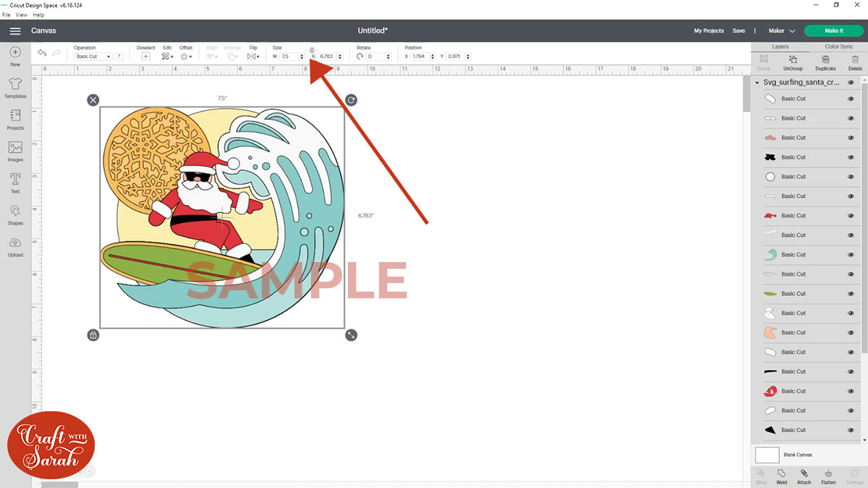Collapse the Svg_surfing_santa layer group

click(x=757, y=83)
